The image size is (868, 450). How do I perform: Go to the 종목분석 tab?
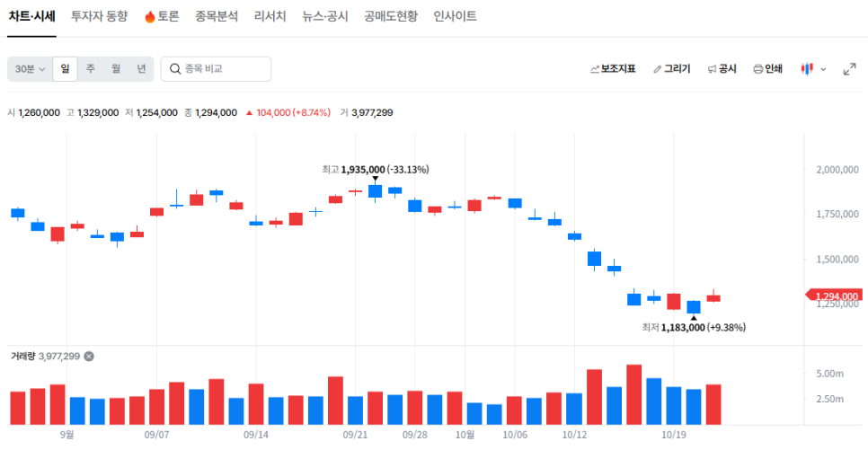pos(217,16)
